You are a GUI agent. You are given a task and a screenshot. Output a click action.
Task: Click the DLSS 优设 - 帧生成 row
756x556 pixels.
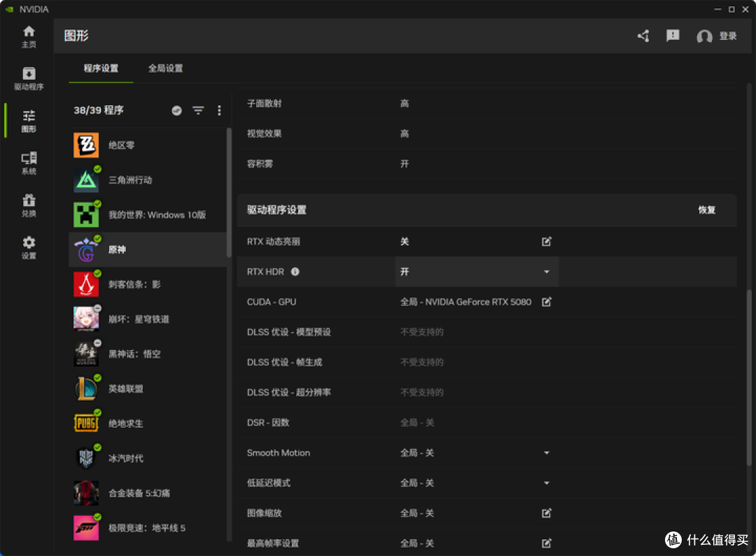pos(486,362)
